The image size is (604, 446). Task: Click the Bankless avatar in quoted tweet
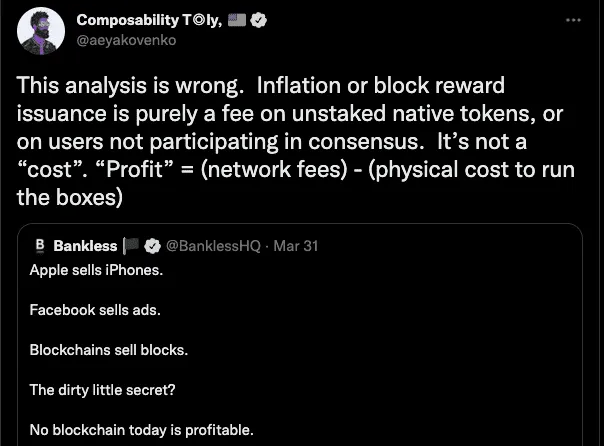(40, 245)
